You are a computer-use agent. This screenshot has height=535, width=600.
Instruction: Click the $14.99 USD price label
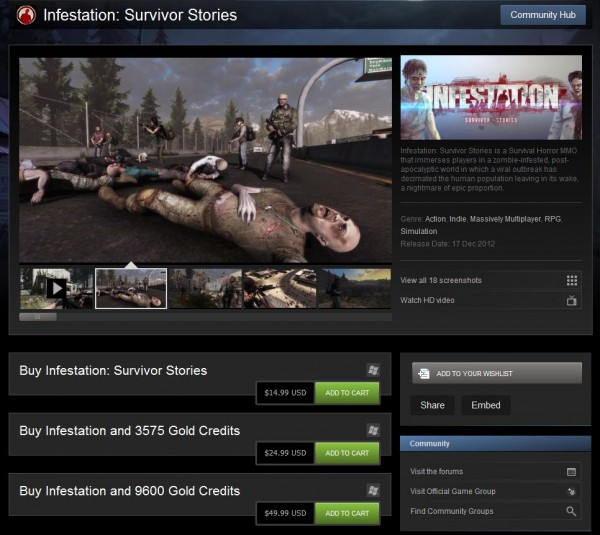[285, 393]
